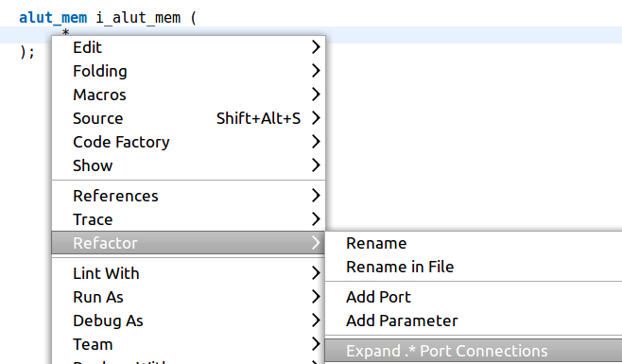Click the chevron arrow next to Folding

click(316, 71)
